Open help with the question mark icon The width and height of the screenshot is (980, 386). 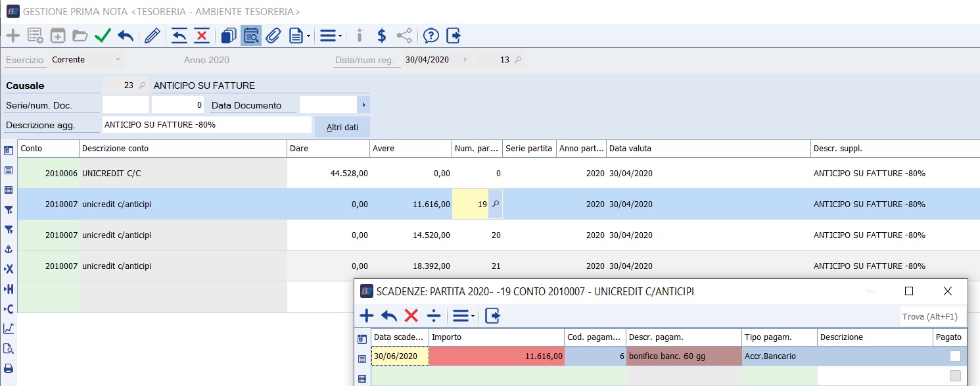431,36
